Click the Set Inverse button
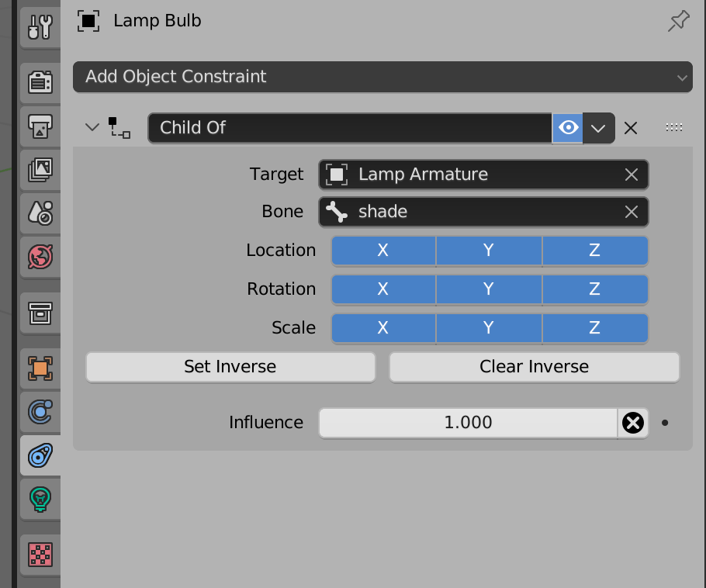This screenshot has width=706, height=588. (230, 367)
